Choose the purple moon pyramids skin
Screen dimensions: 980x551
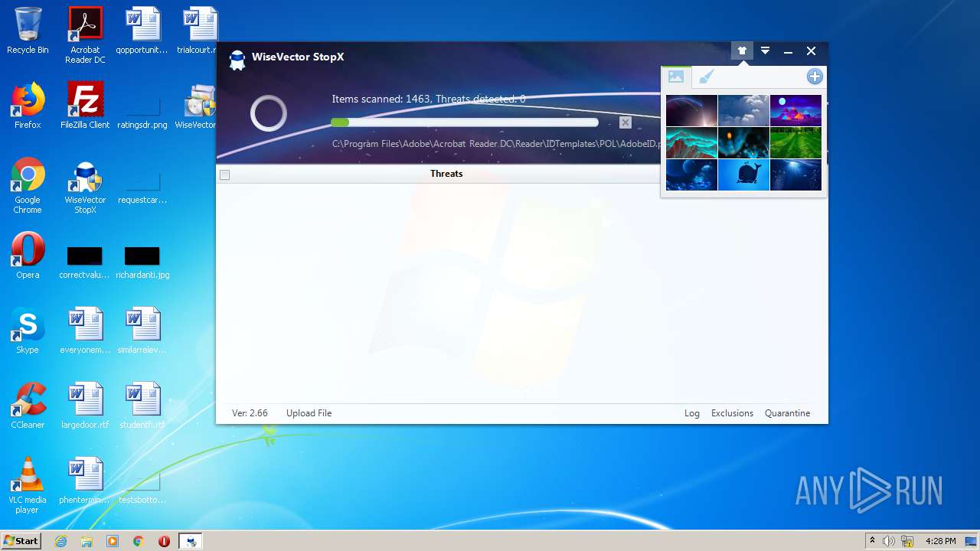795,111
